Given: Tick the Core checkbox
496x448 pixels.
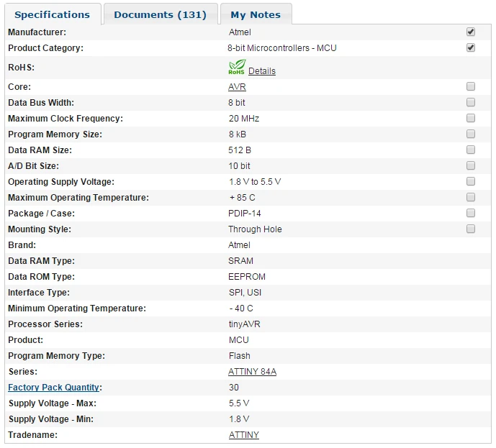Looking at the screenshot, I should coord(471,86).
